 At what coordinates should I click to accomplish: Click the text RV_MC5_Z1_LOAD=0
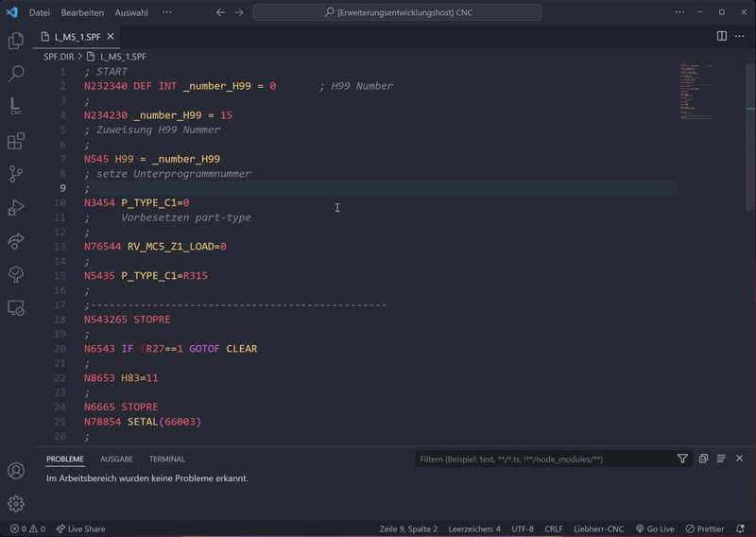(x=177, y=247)
